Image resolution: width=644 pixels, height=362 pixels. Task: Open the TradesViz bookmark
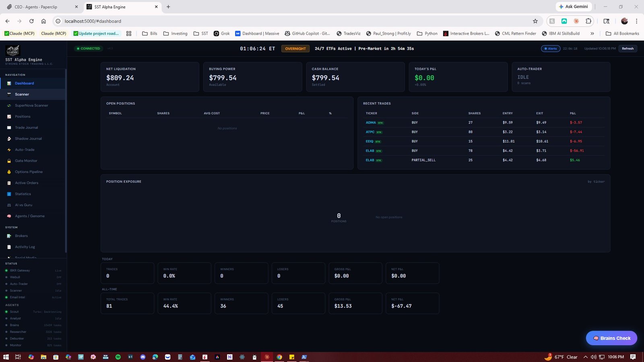tap(348, 33)
